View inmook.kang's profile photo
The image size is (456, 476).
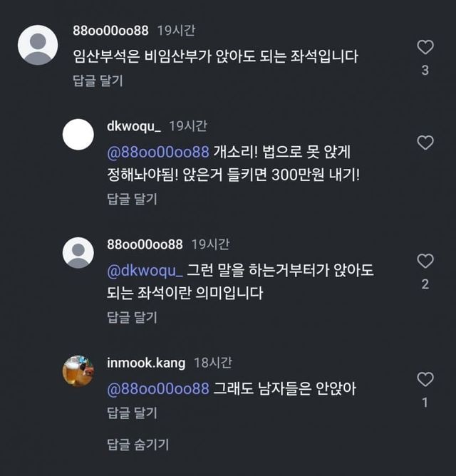click(x=78, y=371)
